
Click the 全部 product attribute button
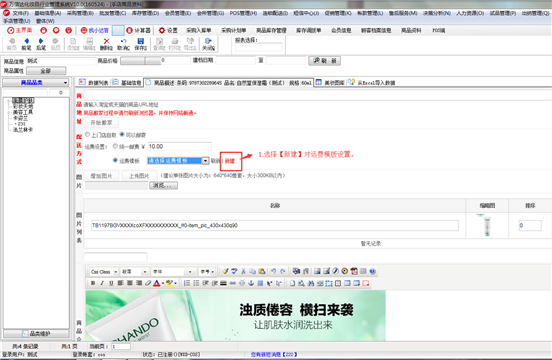(x=46, y=71)
